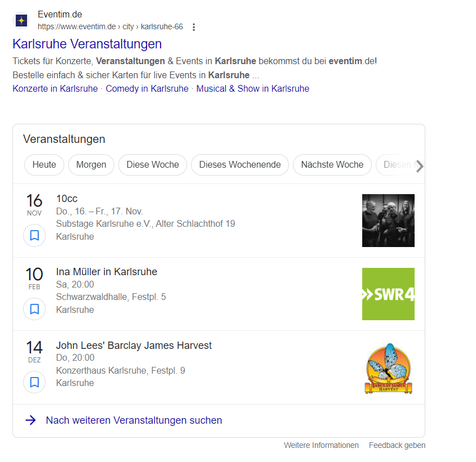Select the 'Diese Woche' filter
The image size is (476, 462).
[152, 165]
